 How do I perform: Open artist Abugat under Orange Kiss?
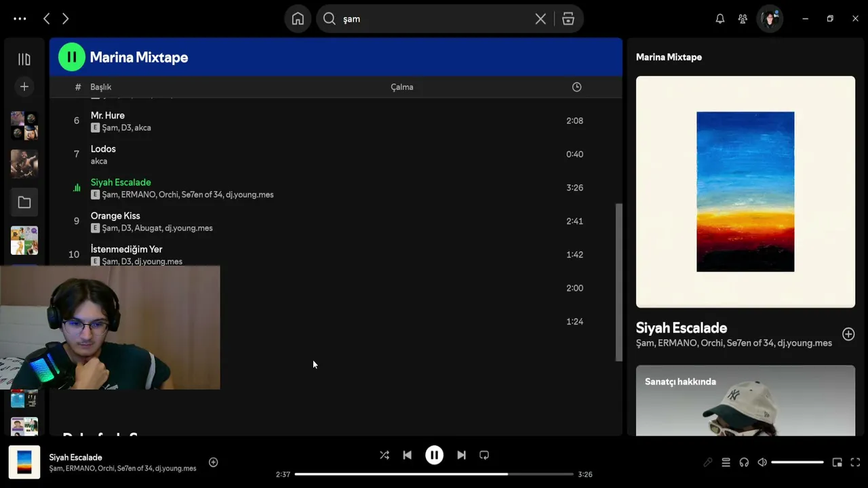pyautogui.click(x=149, y=228)
